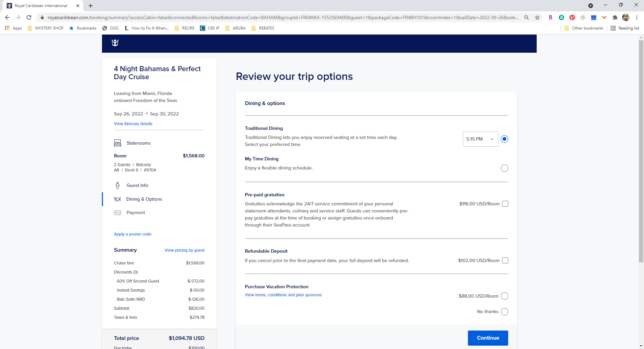Open the Apps grid shortcut
This screenshot has width=644, height=349.
tap(13, 28)
